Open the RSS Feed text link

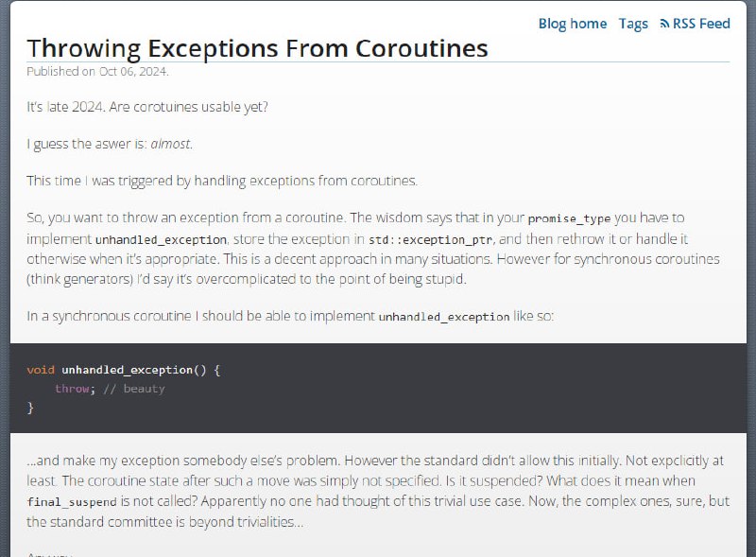701,24
